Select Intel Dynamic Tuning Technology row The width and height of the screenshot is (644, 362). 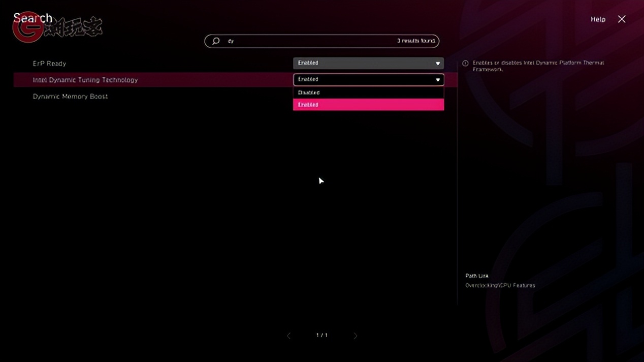tap(235, 80)
